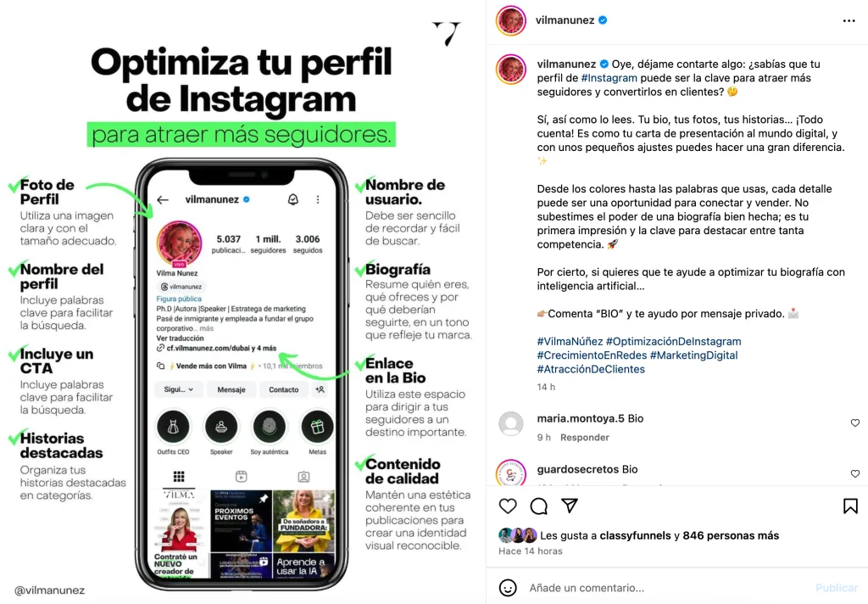Like the post with heart icon
Viewport: 868px width, 604px height.
click(x=508, y=506)
